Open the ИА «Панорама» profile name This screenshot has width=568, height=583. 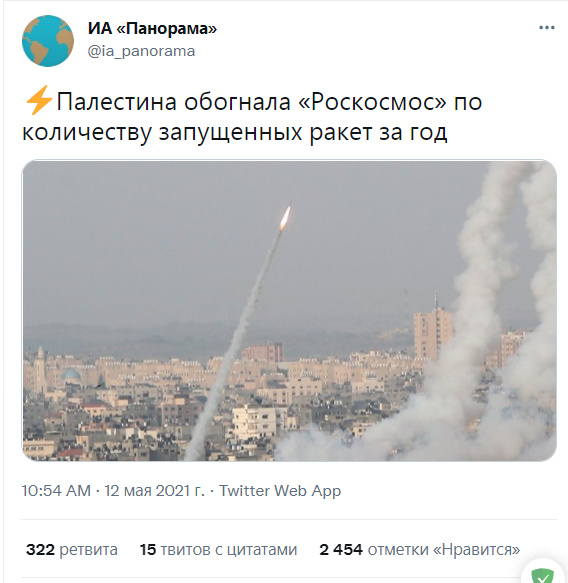[x=152, y=29]
